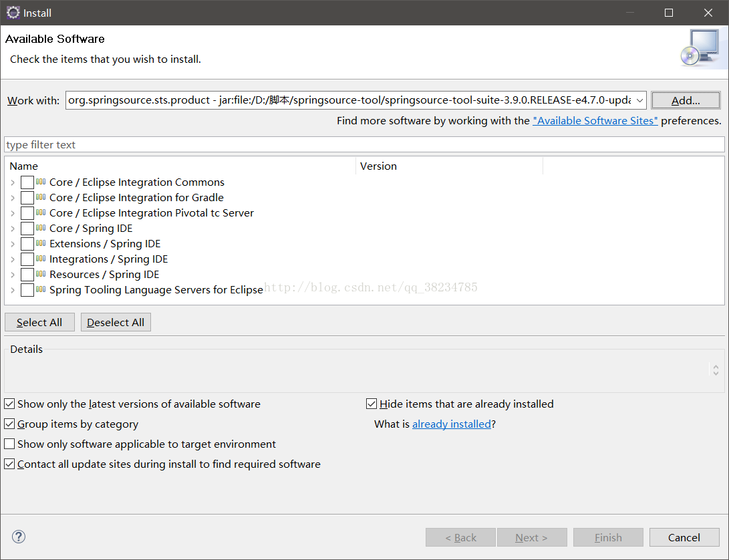Expand the Integrations / Spring IDE node
The image size is (729, 560).
pos(13,259)
